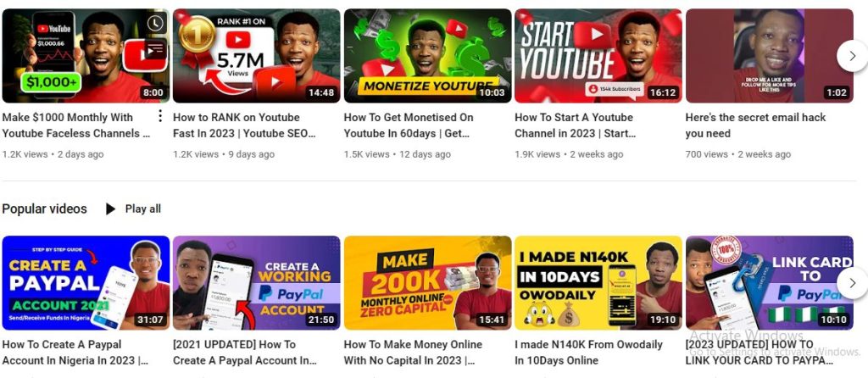This screenshot has width=868, height=378.
Task: Open title How To Make Money Online With No Capital
Action: pos(413,352)
